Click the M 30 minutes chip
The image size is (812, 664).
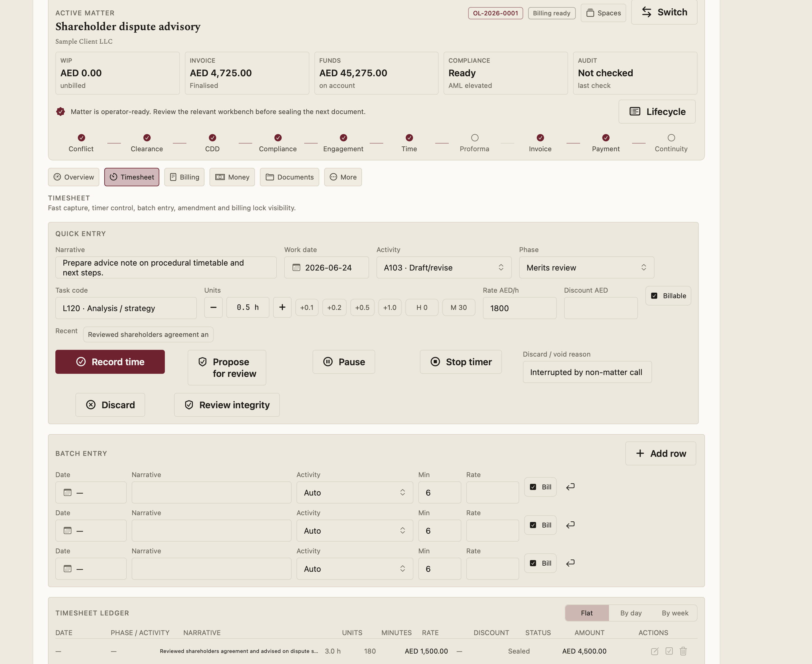pyautogui.click(x=459, y=307)
